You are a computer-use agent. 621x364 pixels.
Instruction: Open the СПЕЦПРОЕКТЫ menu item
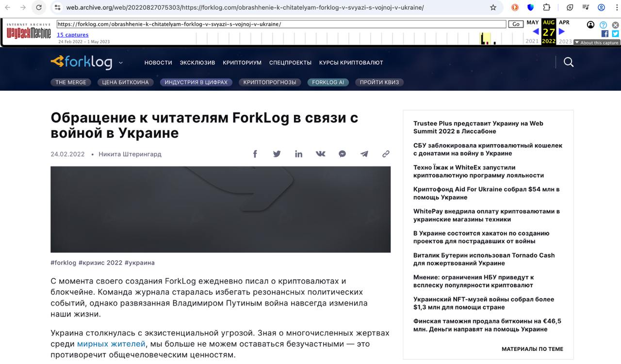(290, 63)
